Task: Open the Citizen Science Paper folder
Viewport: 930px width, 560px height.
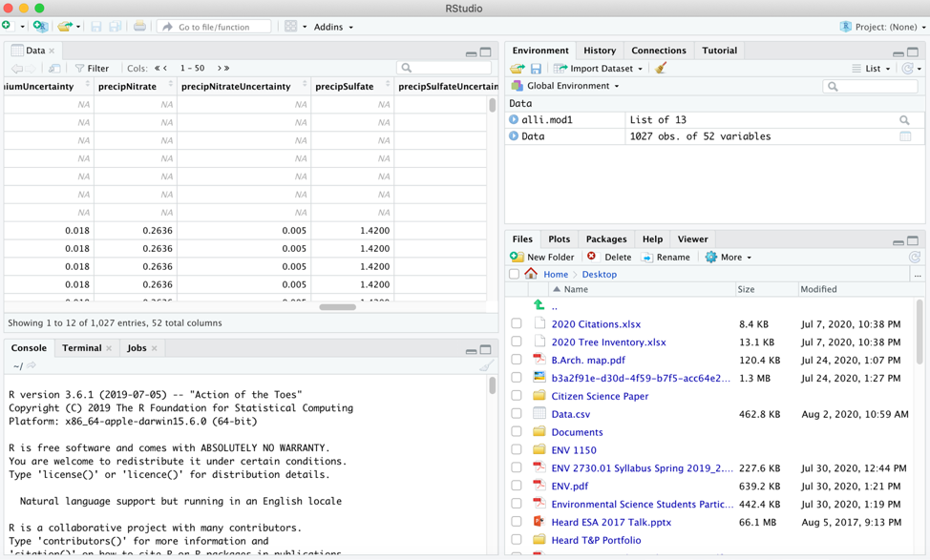Action: (599, 396)
